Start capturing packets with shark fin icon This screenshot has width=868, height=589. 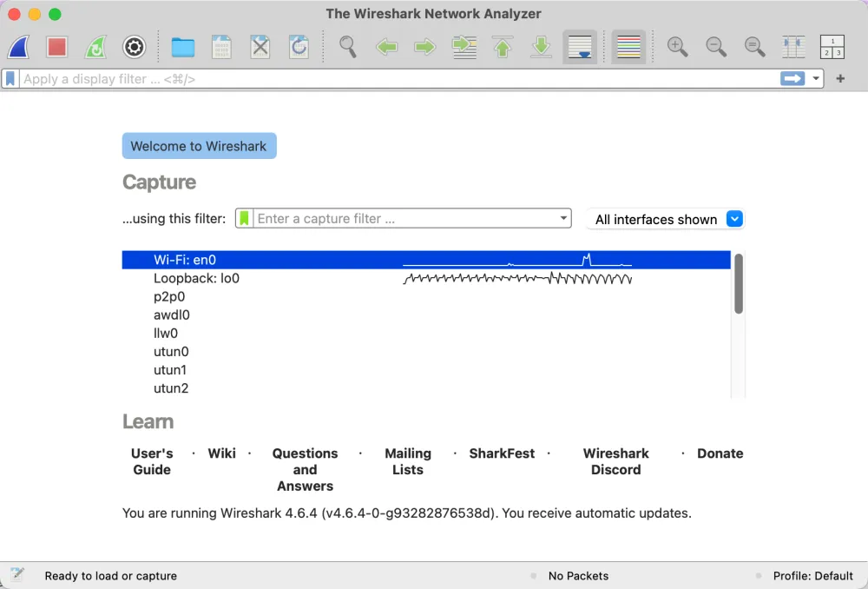pyautogui.click(x=19, y=47)
